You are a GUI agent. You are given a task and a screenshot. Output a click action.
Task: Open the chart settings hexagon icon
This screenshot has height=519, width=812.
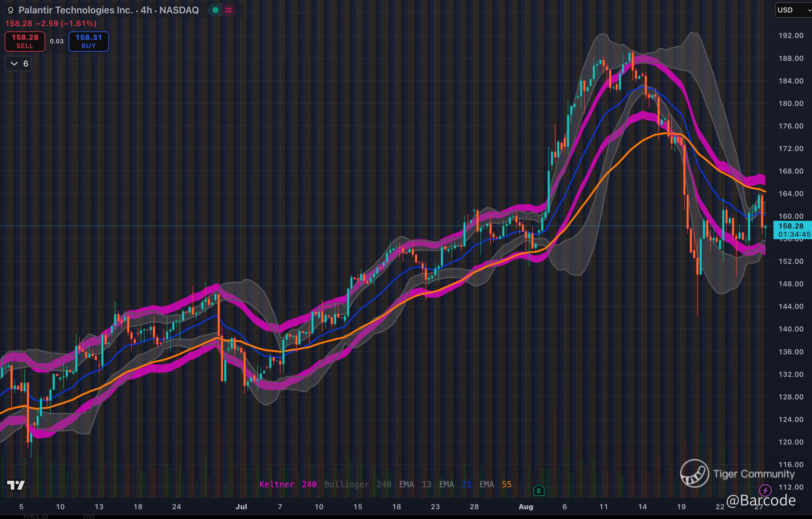coord(795,506)
